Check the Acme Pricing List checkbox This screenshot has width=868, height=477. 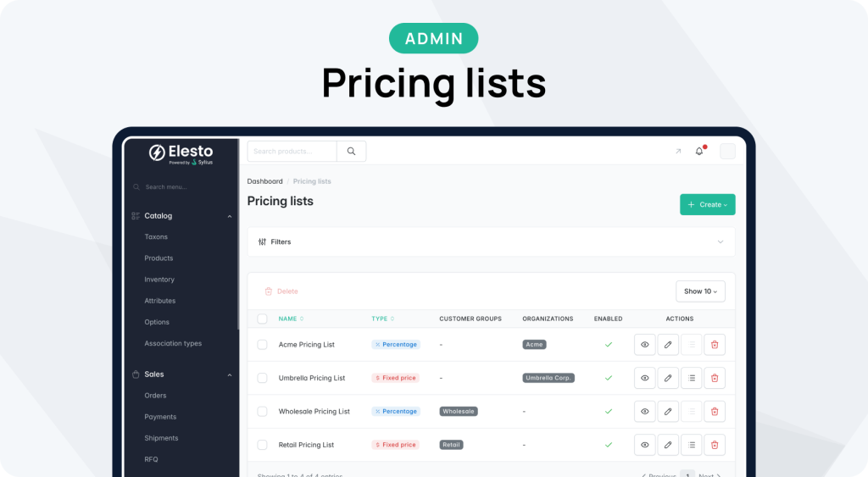pos(262,345)
